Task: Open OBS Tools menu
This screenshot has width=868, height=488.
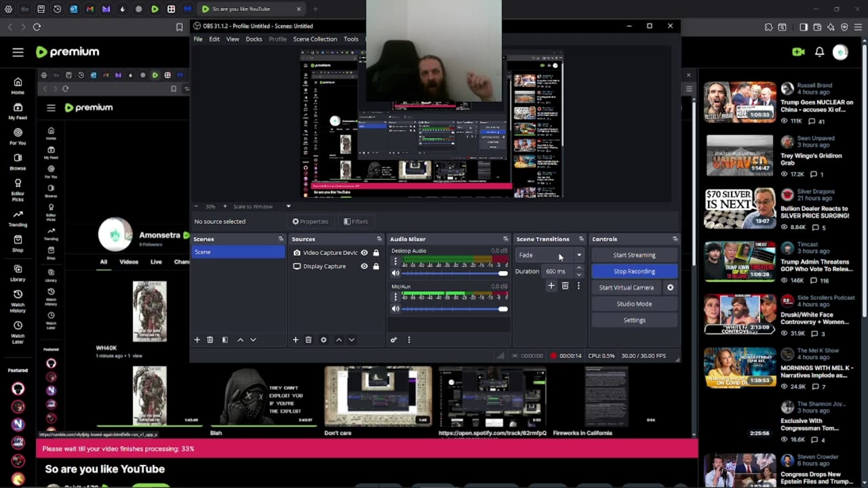Action: pos(351,39)
